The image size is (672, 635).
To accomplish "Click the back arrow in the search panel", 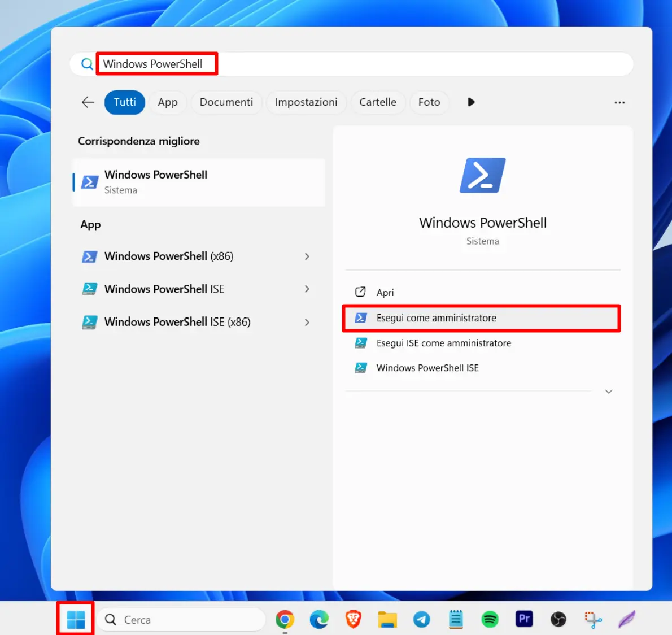I will click(88, 102).
